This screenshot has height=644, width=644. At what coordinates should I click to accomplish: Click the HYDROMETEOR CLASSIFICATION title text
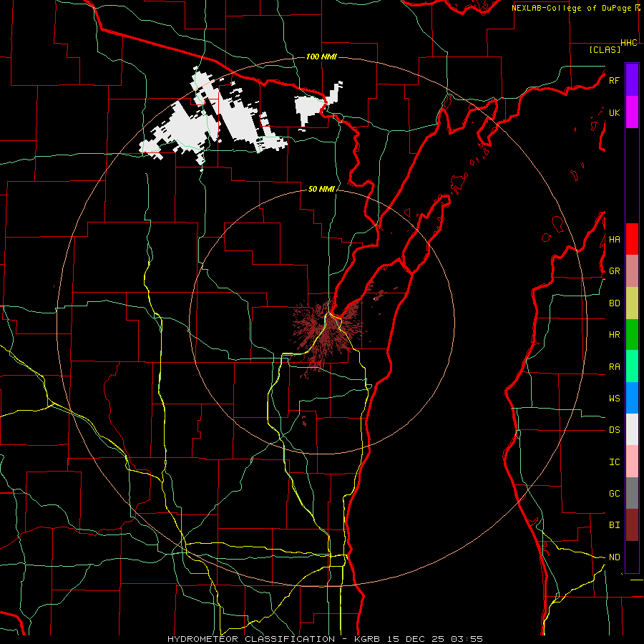click(x=251, y=639)
